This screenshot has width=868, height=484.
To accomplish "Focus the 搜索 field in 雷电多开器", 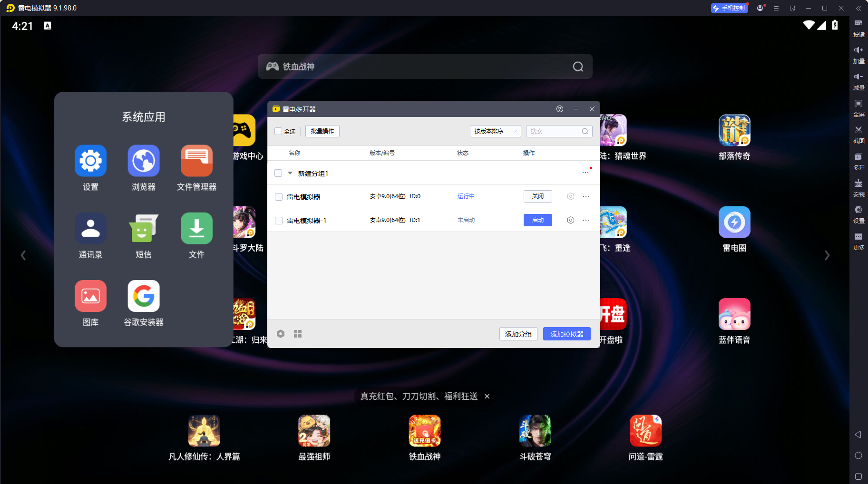I will (559, 131).
